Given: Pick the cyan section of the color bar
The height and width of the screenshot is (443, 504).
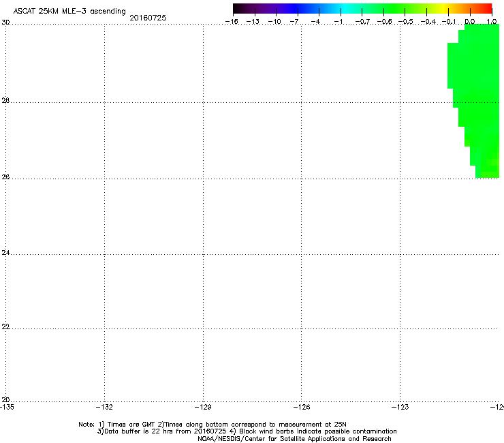Looking at the screenshot, I should (x=345, y=8).
